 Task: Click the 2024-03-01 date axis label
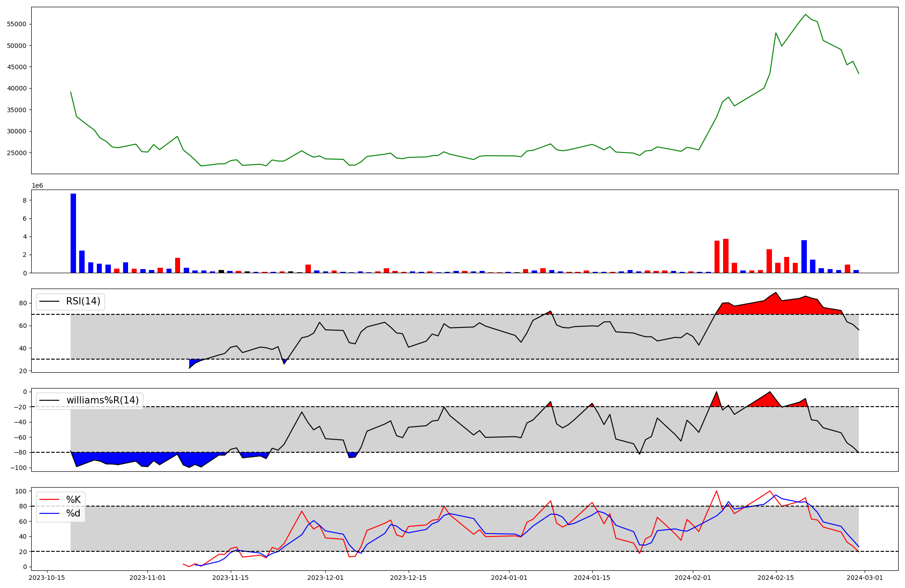pos(865,578)
